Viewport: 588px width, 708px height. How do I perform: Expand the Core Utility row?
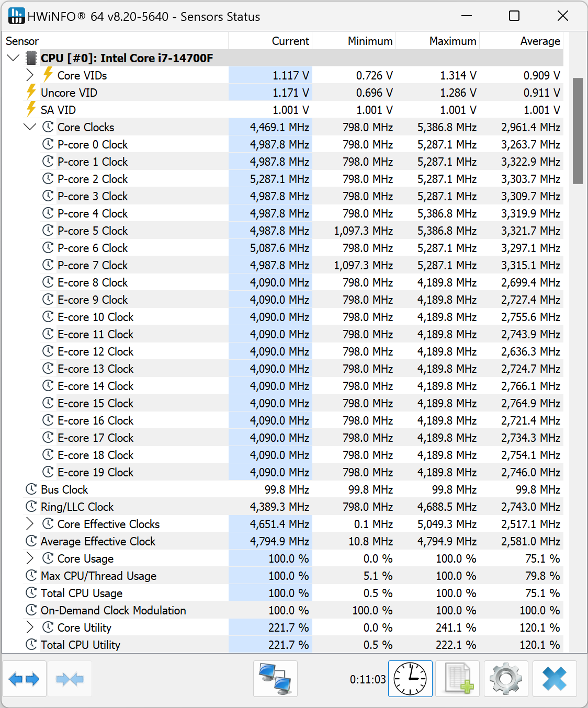(30, 627)
